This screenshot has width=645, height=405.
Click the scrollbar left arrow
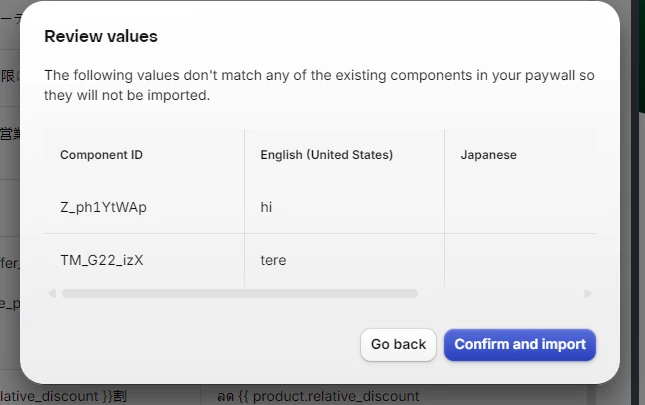(x=51, y=293)
